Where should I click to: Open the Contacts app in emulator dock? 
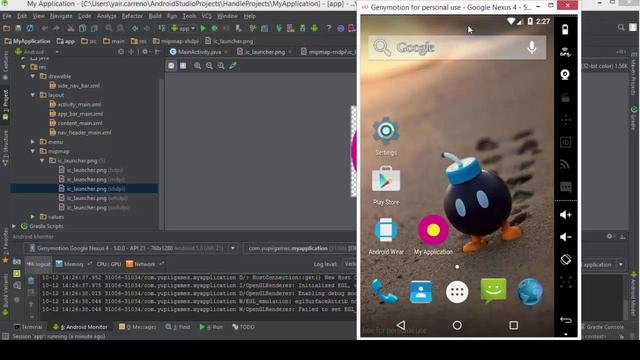[x=420, y=291]
